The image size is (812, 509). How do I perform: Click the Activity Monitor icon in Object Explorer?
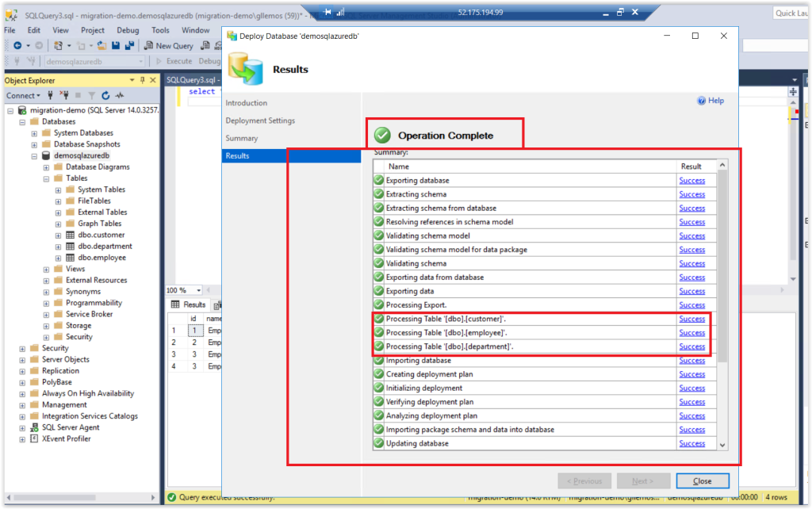coord(120,95)
